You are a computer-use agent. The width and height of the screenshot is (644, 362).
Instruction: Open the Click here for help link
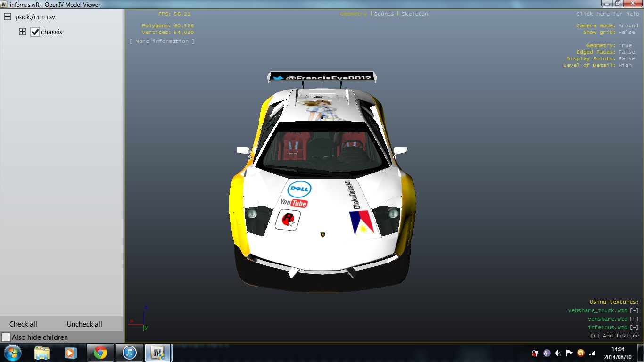608,14
